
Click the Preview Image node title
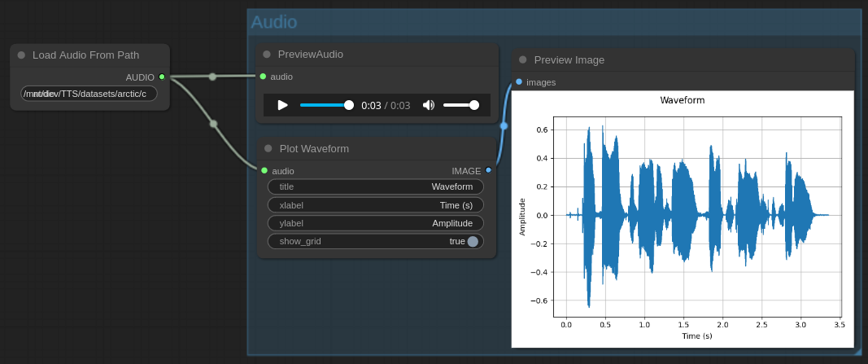[569, 59]
